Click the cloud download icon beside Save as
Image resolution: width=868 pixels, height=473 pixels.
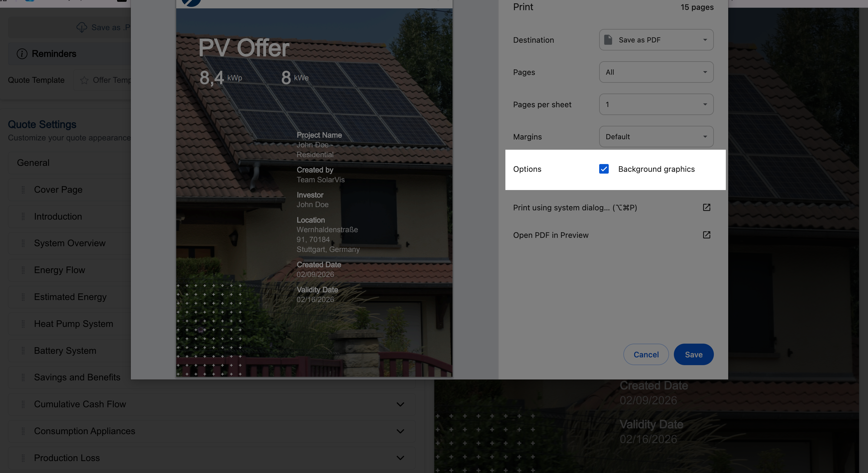tap(82, 27)
